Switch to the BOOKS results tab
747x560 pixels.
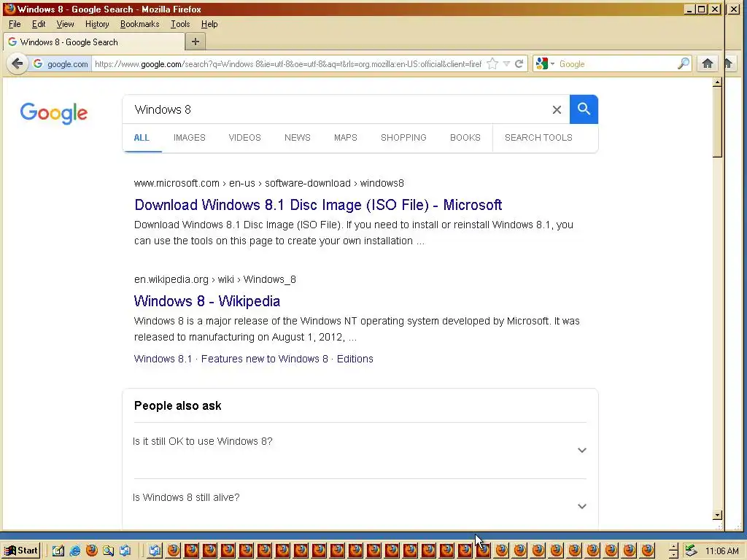click(x=465, y=138)
